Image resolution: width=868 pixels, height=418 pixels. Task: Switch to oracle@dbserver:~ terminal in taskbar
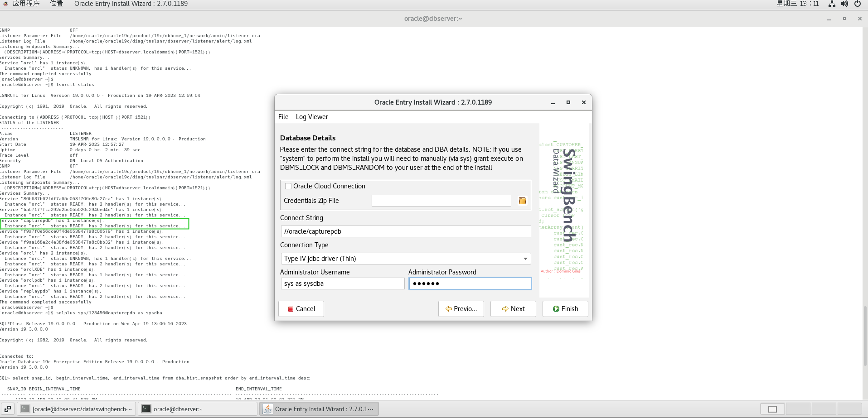198,409
